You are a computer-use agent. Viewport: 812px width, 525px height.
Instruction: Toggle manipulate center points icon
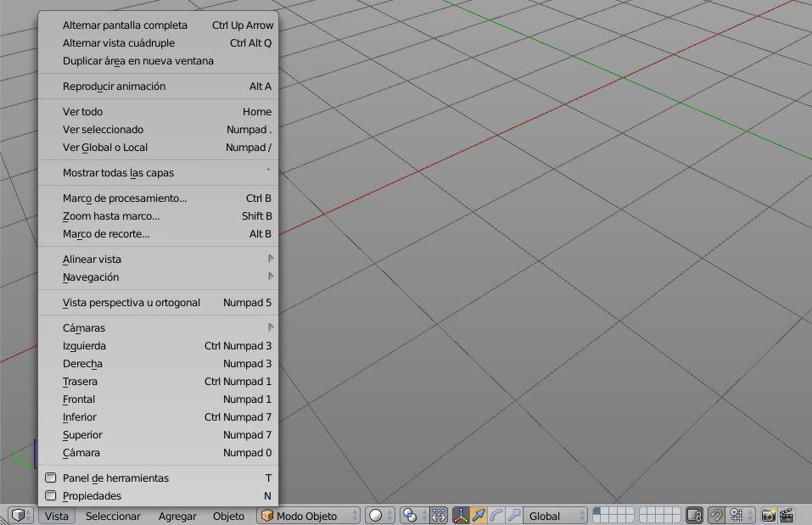click(440, 516)
